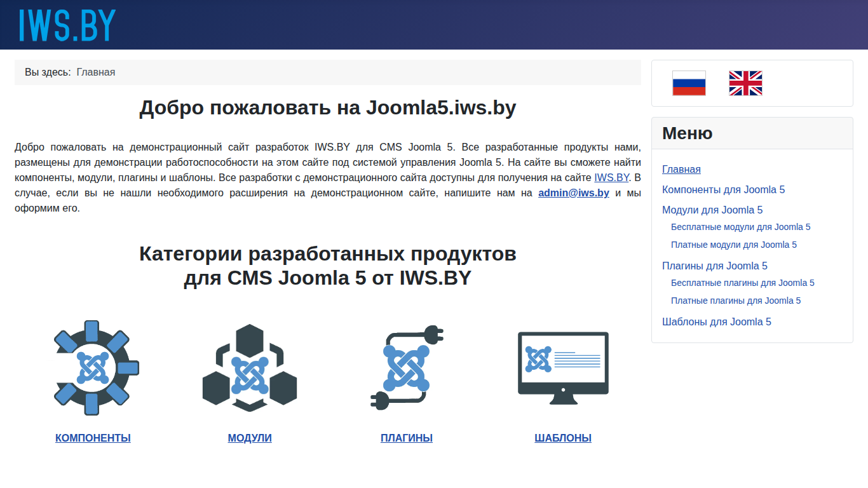Switch language with the British flag
Viewport: 868px width, 488px height.
745,83
